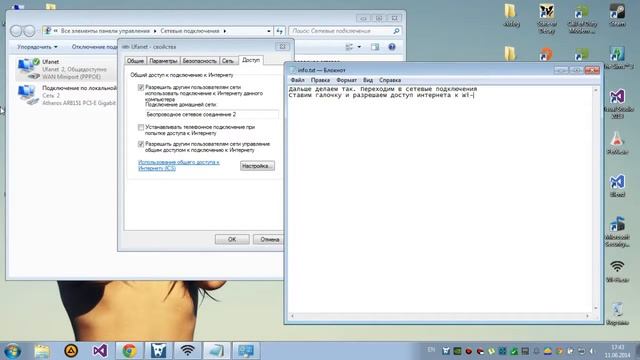Switch to the Общие tab
640x360 pixels.
pos(135,61)
